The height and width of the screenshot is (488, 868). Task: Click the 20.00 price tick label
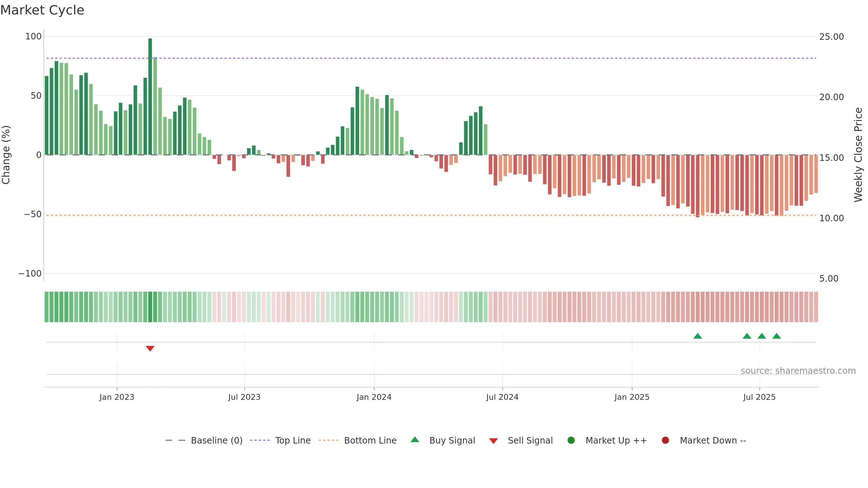point(831,97)
